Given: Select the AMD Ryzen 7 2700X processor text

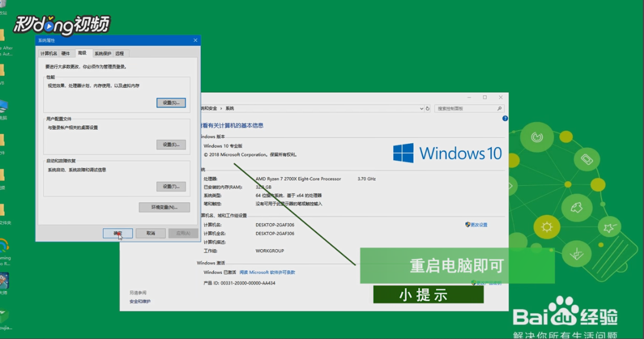Looking at the screenshot, I should (298, 179).
